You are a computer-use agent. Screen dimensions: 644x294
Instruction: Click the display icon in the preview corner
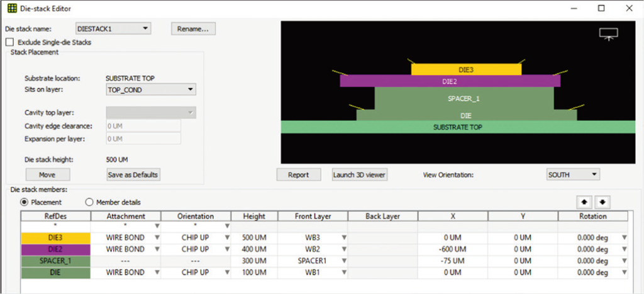(x=608, y=35)
